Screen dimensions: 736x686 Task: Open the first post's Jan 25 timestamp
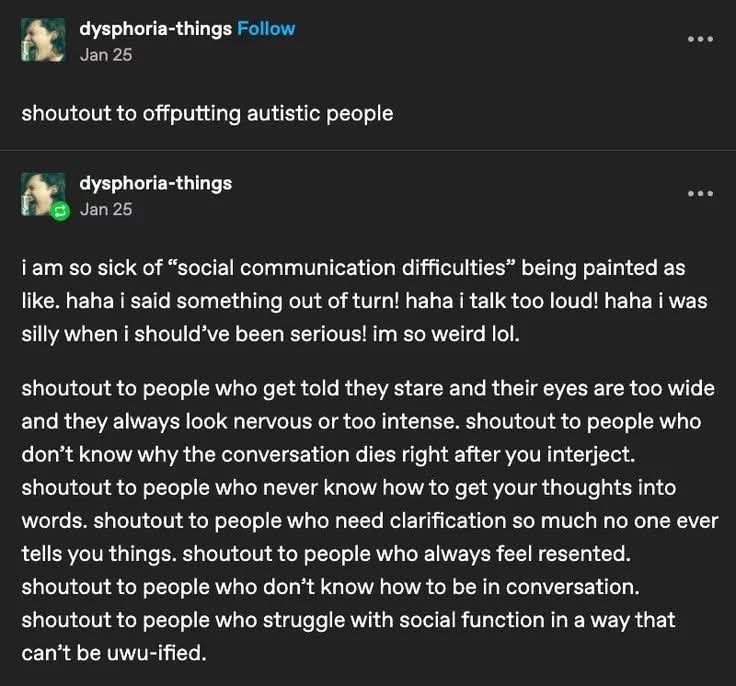106,55
